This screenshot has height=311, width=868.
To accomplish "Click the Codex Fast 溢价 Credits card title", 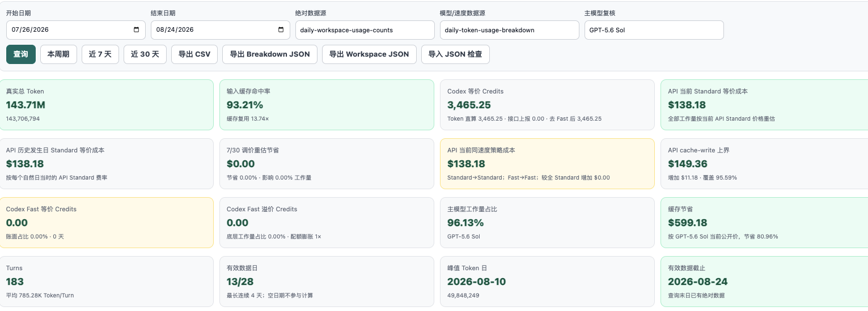I will [x=262, y=209].
